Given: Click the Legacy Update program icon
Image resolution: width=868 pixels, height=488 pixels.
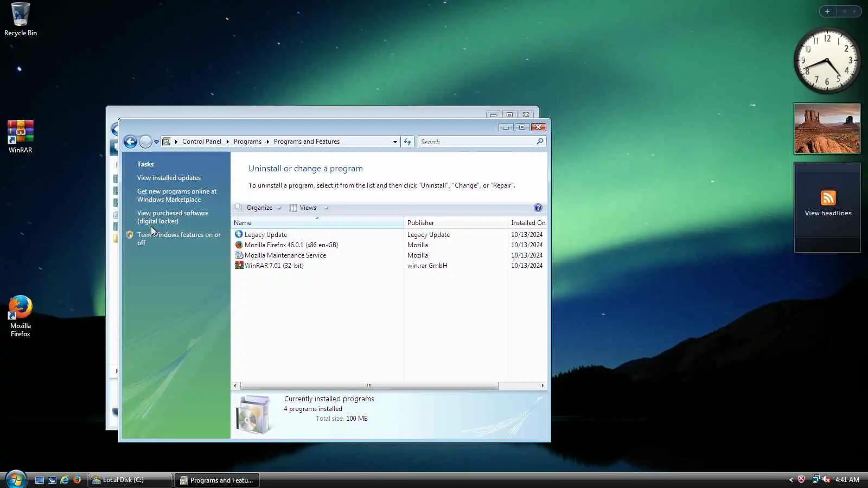Looking at the screenshot, I should click(239, 234).
